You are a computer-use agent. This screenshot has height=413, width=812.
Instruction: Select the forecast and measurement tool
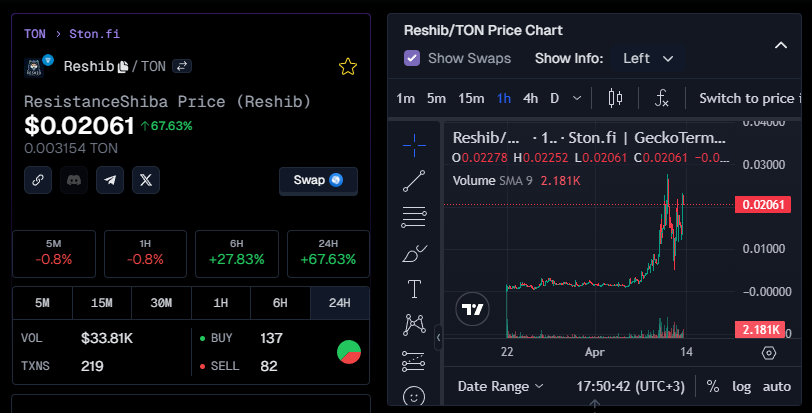(x=414, y=361)
